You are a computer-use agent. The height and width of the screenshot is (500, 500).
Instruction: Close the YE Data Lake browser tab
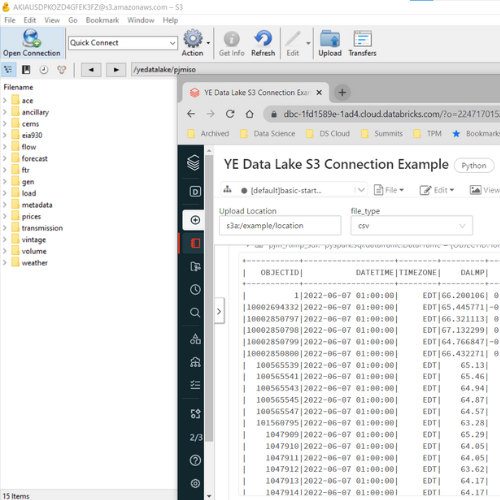(x=319, y=92)
